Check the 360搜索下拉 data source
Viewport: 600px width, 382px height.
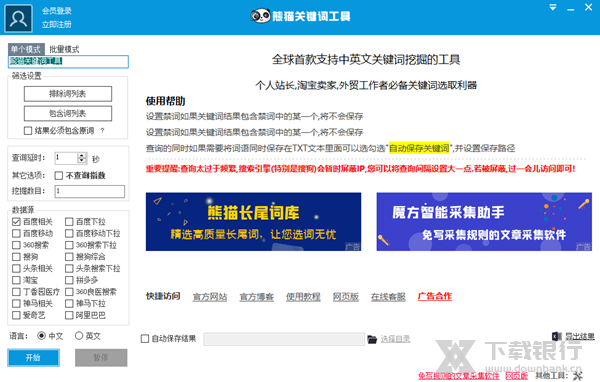(x=69, y=245)
